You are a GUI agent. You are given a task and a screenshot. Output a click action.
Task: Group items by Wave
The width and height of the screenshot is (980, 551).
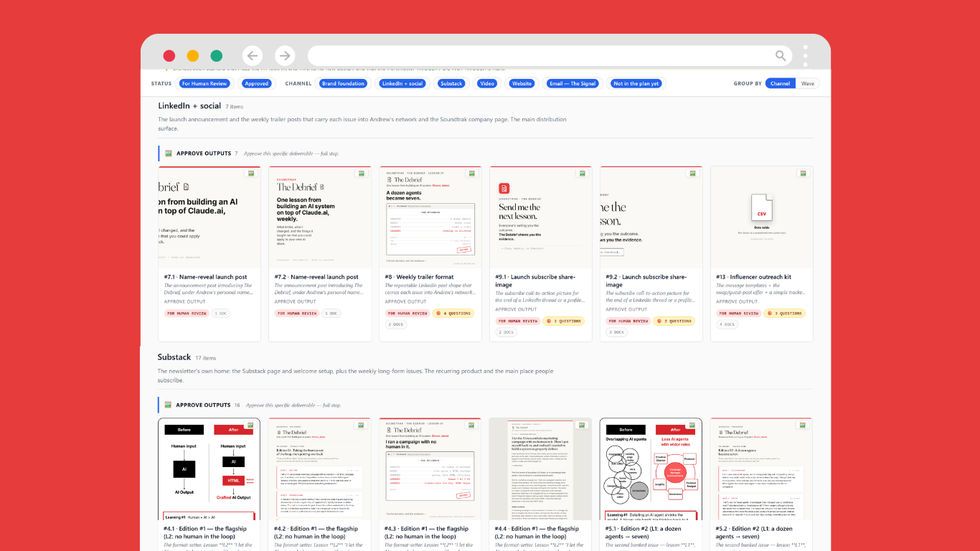click(808, 83)
